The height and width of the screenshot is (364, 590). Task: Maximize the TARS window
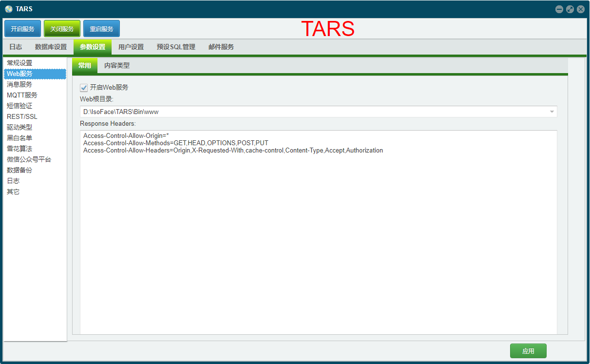[x=570, y=9]
